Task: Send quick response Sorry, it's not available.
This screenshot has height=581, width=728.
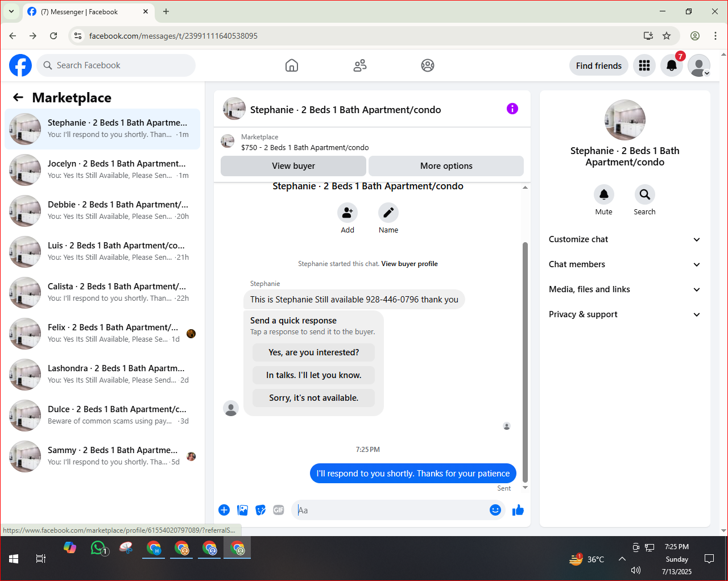Action: [313, 398]
